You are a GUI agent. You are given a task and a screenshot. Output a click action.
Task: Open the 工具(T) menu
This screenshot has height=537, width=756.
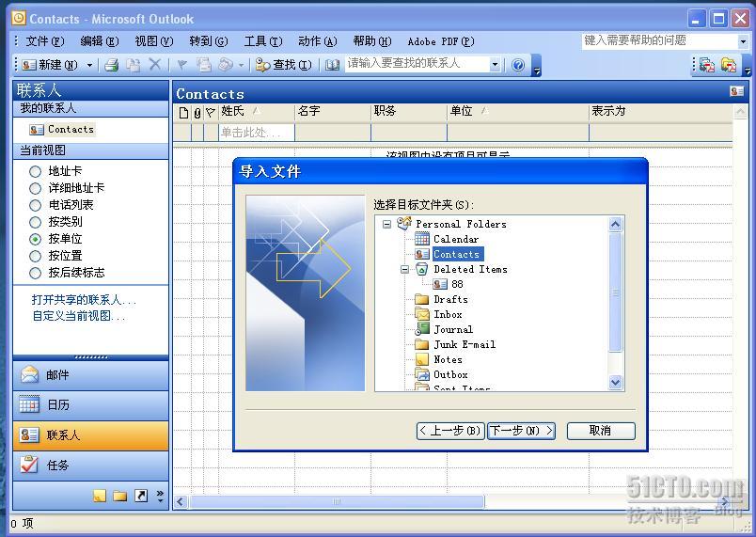(x=262, y=41)
